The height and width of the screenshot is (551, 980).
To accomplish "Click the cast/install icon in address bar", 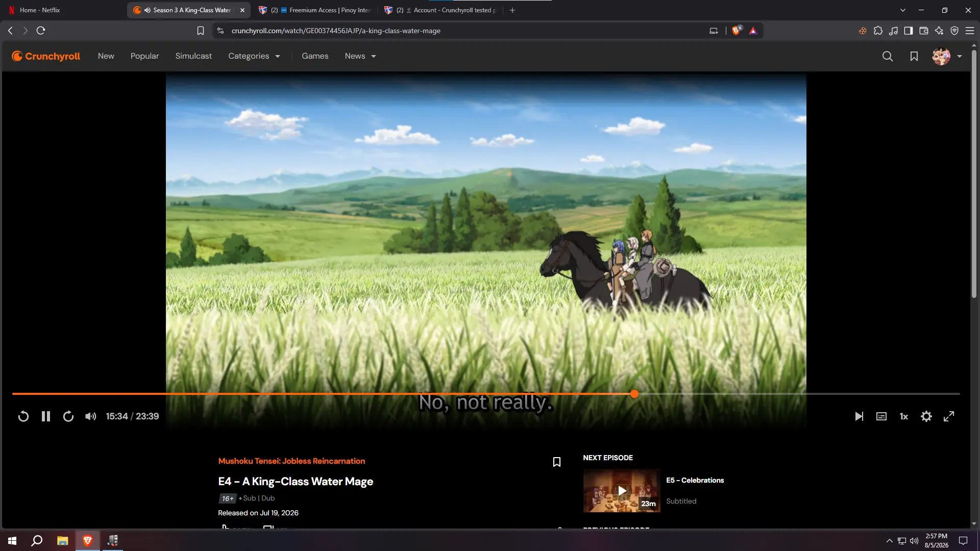I will pos(714,31).
